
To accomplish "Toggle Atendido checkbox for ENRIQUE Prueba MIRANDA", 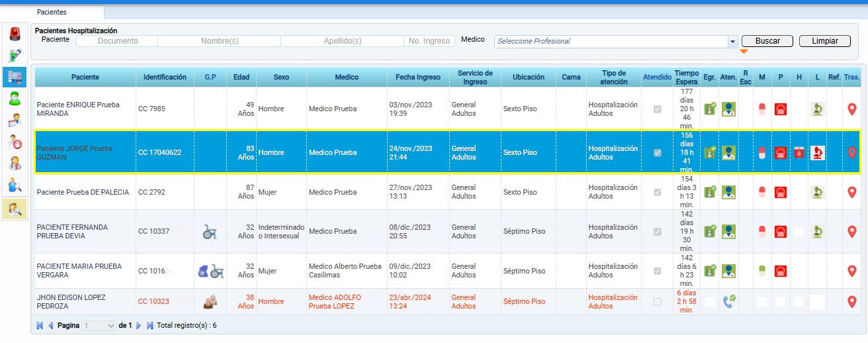I will tap(657, 109).
